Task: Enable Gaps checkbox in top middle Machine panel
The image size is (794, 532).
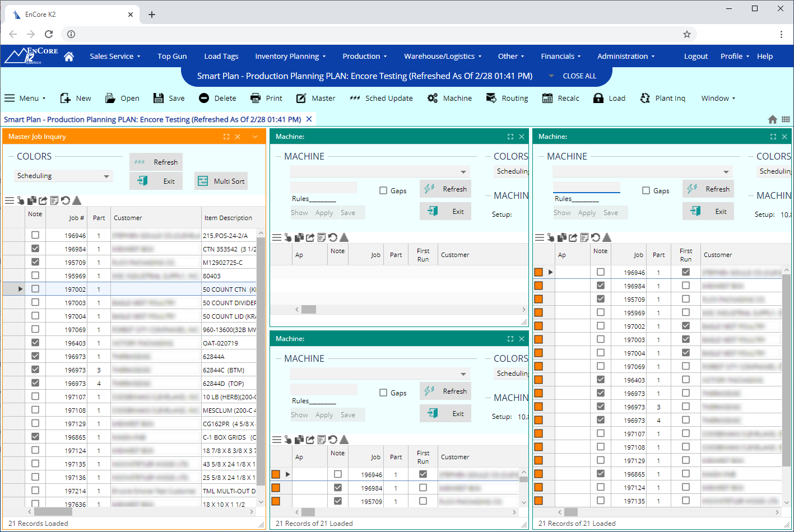Action: (383, 190)
